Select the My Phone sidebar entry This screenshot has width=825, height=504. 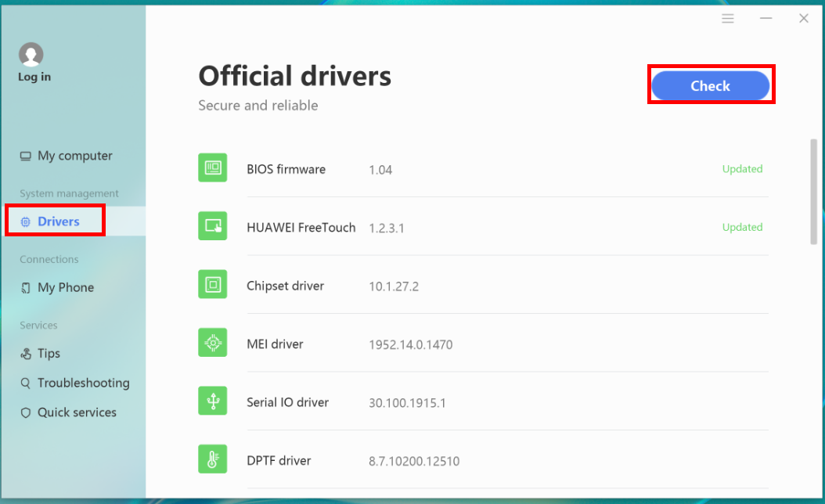point(64,287)
